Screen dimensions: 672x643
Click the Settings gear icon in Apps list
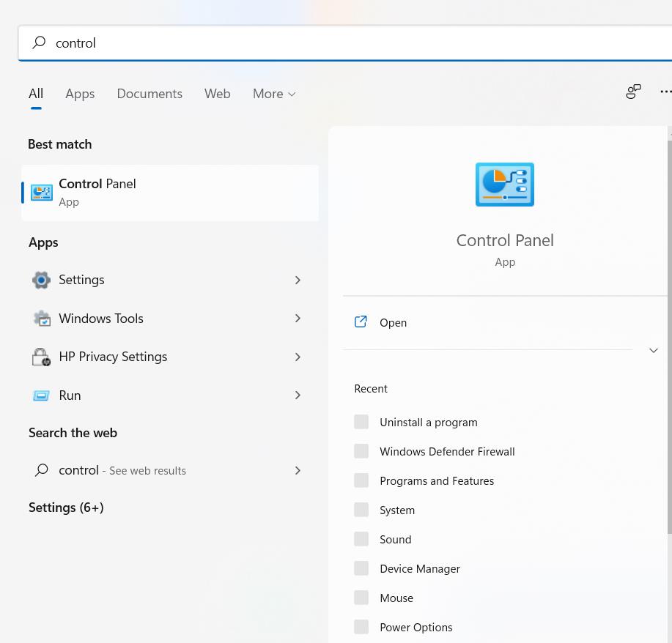pos(41,280)
